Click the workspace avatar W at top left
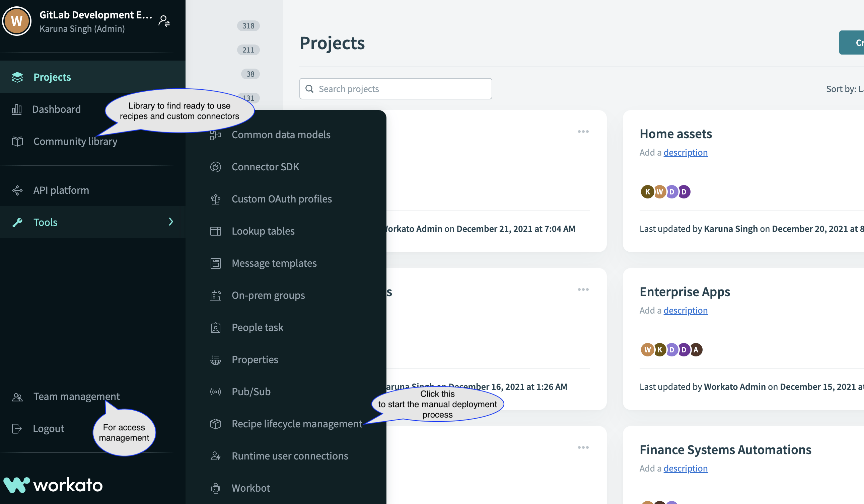This screenshot has width=864, height=504. (16, 21)
